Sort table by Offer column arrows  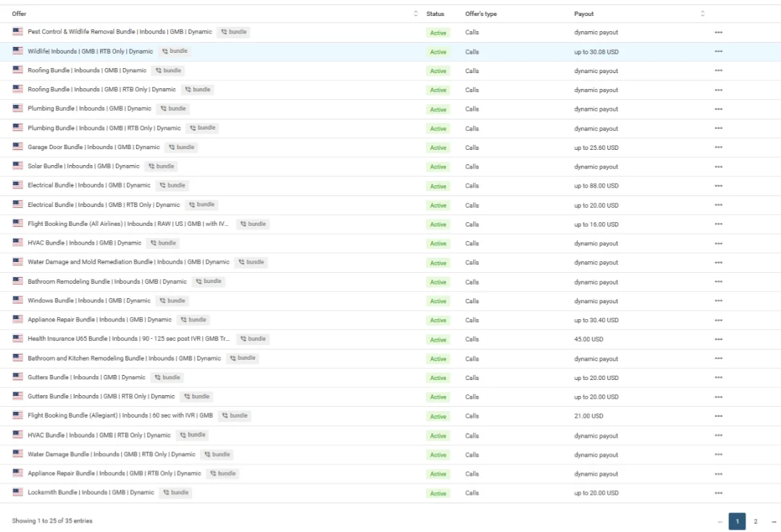(x=416, y=14)
